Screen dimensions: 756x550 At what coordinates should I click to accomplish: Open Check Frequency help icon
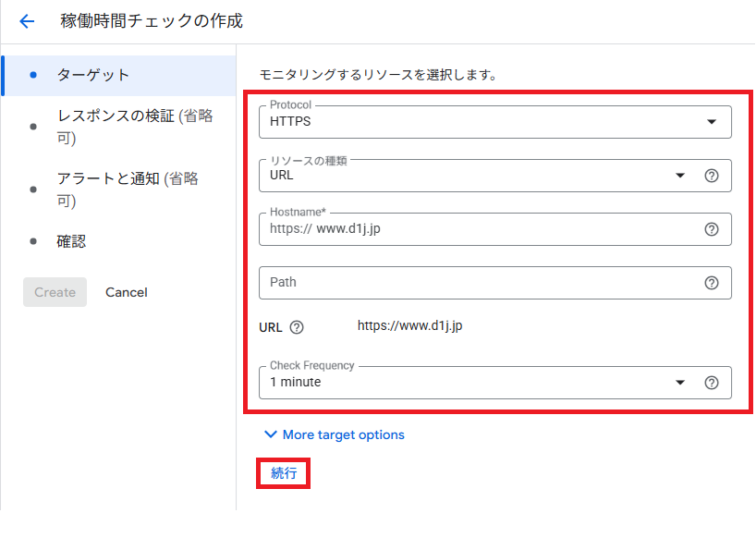[712, 383]
